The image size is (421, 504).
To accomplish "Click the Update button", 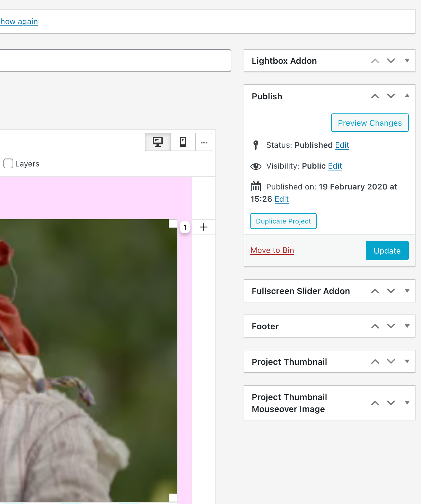I will point(387,250).
